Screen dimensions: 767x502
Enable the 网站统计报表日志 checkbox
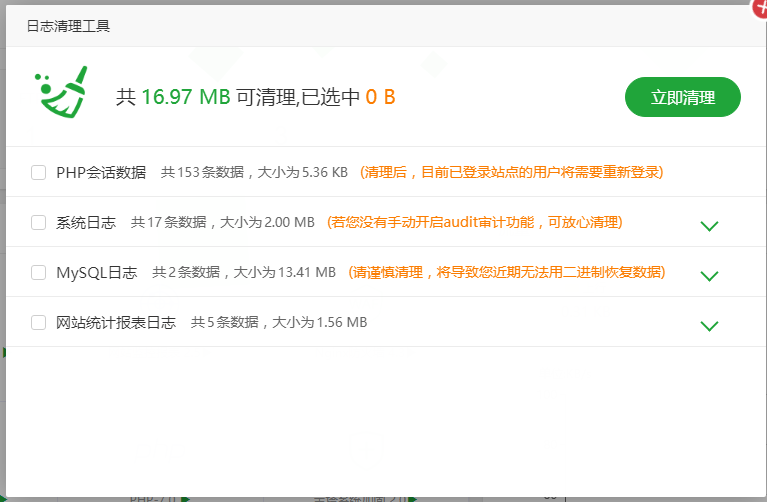(39, 322)
